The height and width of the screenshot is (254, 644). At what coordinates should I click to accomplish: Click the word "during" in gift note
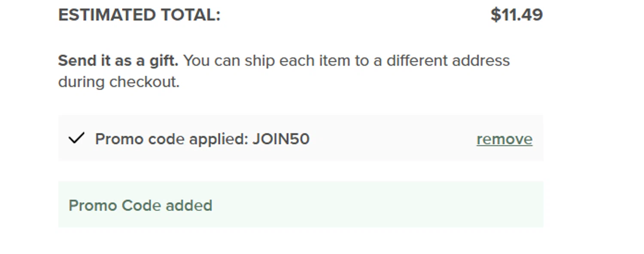click(82, 82)
